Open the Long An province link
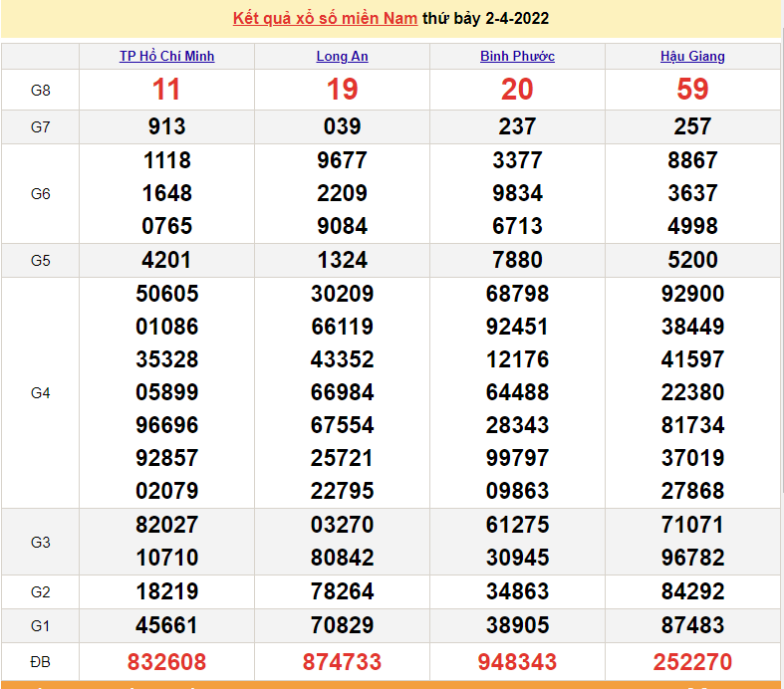The image size is (784, 689). click(342, 56)
